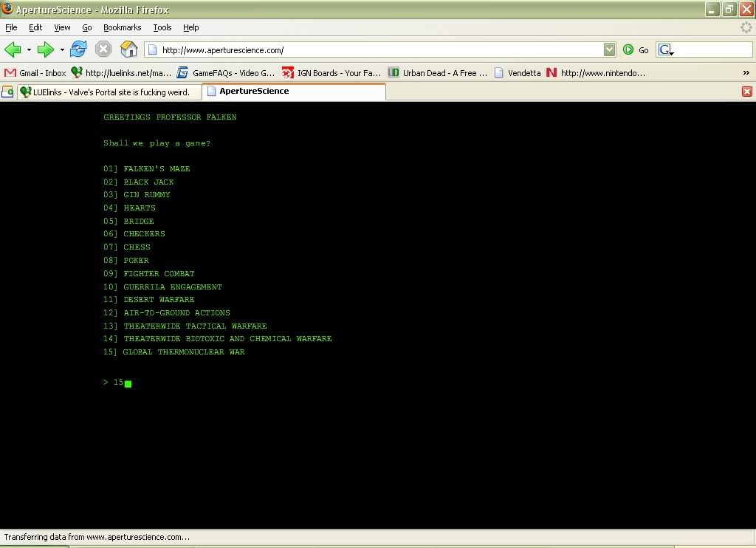This screenshot has width=756, height=548.
Task: Click the '04] HEARTS' entry
Action: coord(129,208)
